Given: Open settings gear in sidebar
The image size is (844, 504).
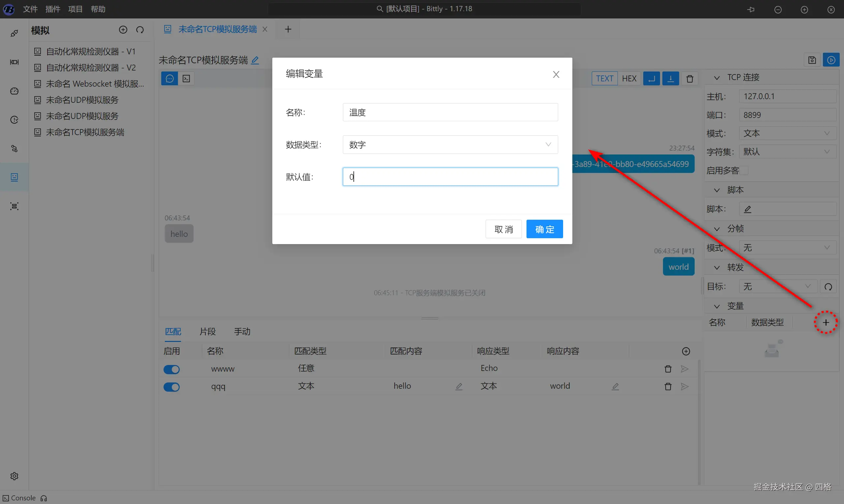Looking at the screenshot, I should (x=14, y=476).
